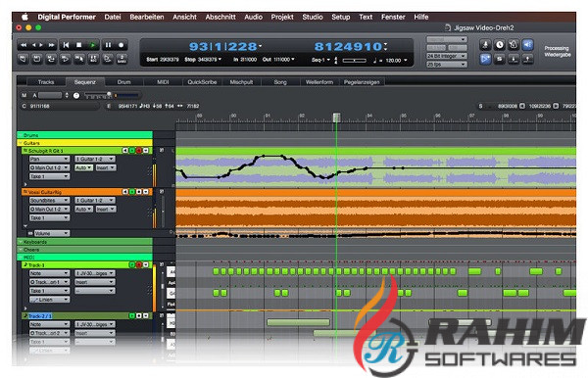This screenshot has width=588, height=378.
Task: Open the 25 fps frame rate dropdown
Action: point(446,65)
